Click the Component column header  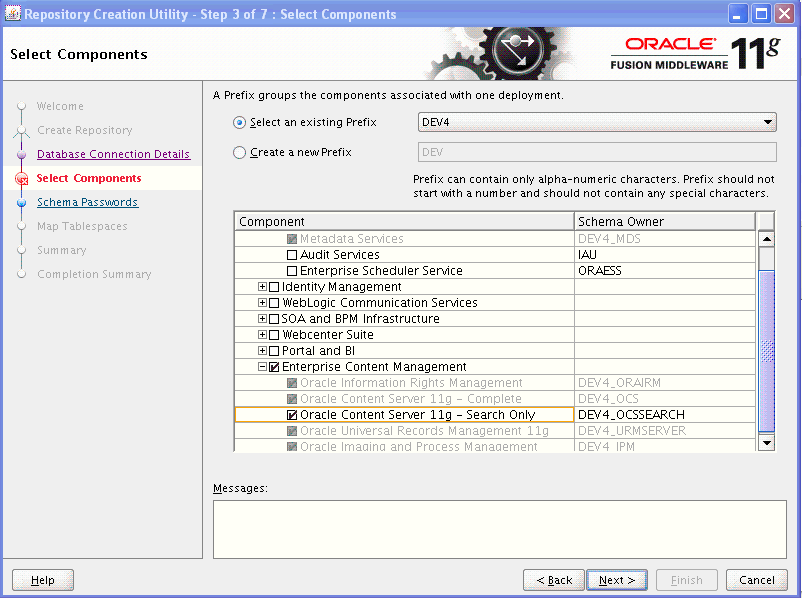pos(404,222)
